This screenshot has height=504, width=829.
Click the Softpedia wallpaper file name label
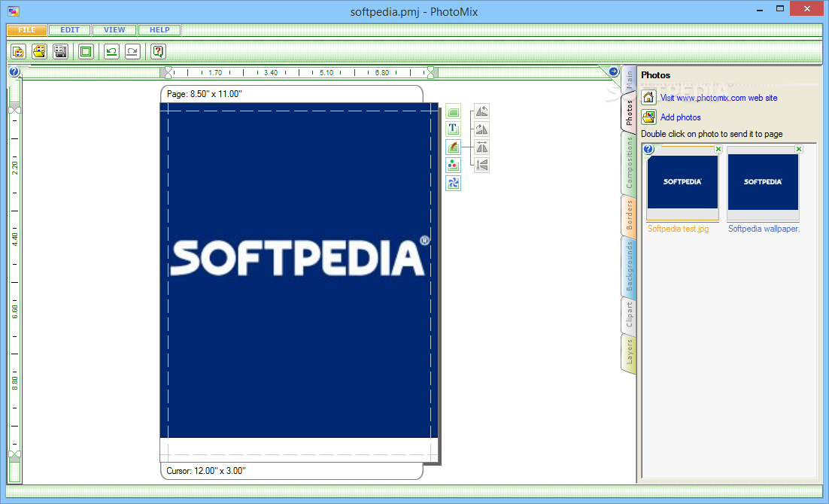(x=764, y=229)
